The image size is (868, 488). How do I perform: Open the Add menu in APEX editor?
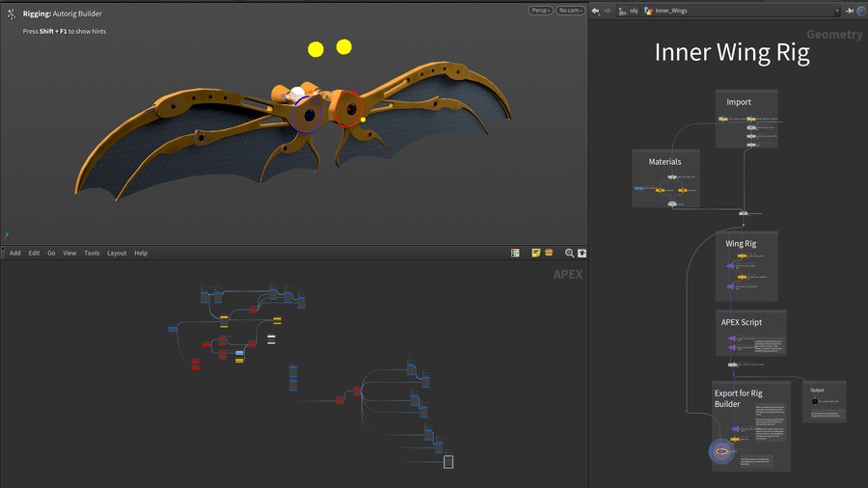point(14,253)
